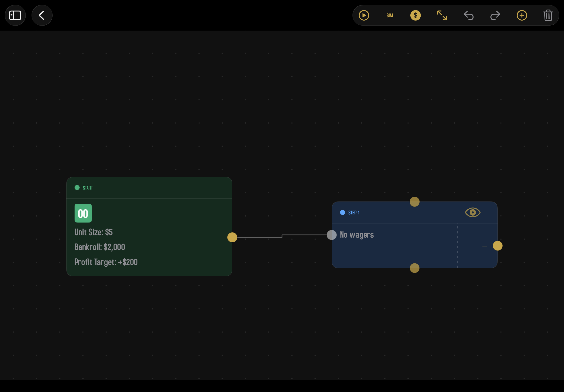Run the strategy with the play button

364,15
